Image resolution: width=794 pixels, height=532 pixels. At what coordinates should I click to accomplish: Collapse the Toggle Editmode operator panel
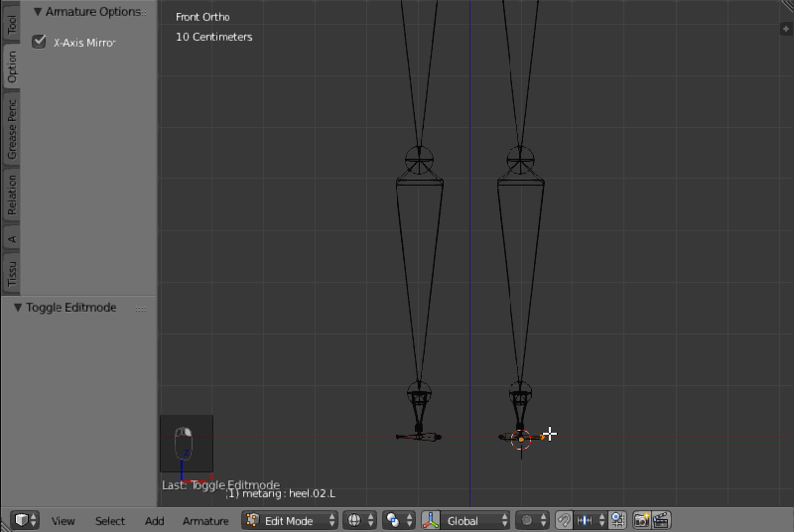tap(18, 308)
